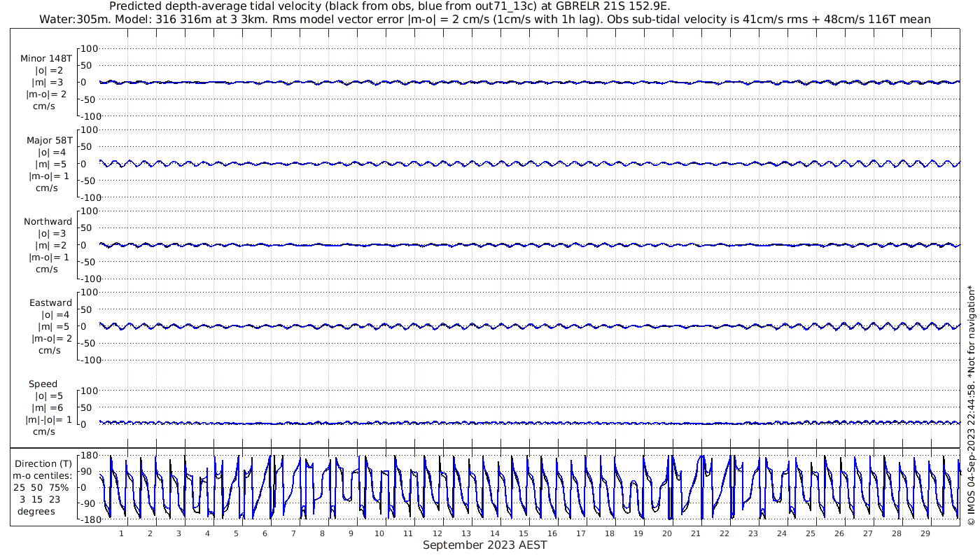This screenshot has width=980, height=560.
Task: Click the '|m| =6' value under Speed
Action: tap(49, 407)
